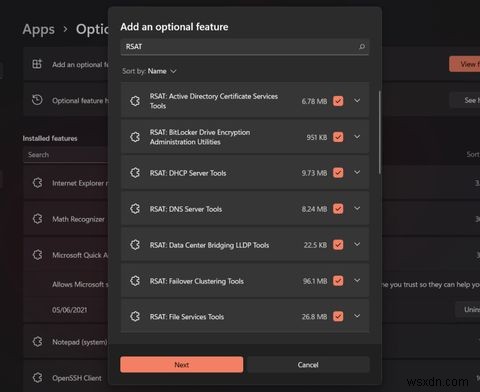Image resolution: width=480 pixels, height=392 pixels.
Task: Click the Notepad (system) feature icon
Action: (x=37, y=342)
